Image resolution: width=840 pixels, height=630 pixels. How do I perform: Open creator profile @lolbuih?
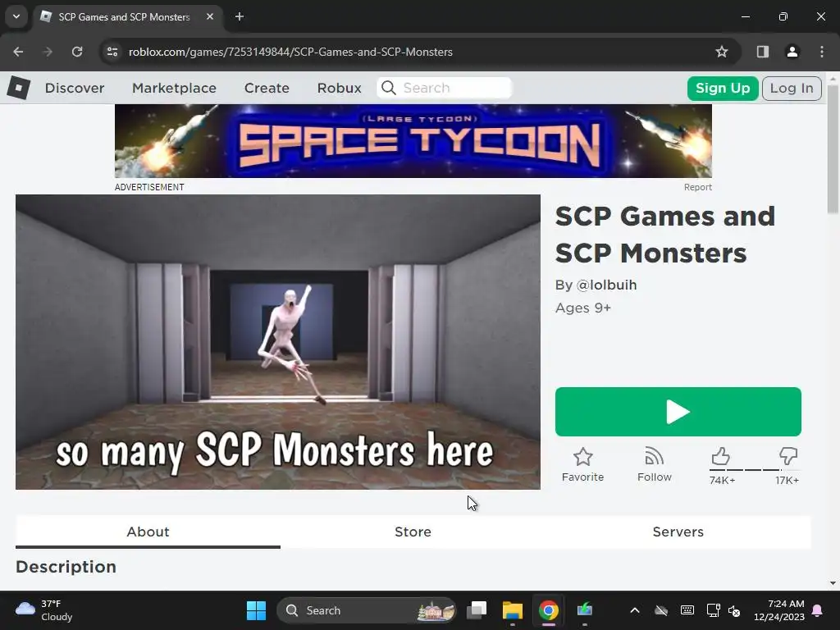[606, 285]
